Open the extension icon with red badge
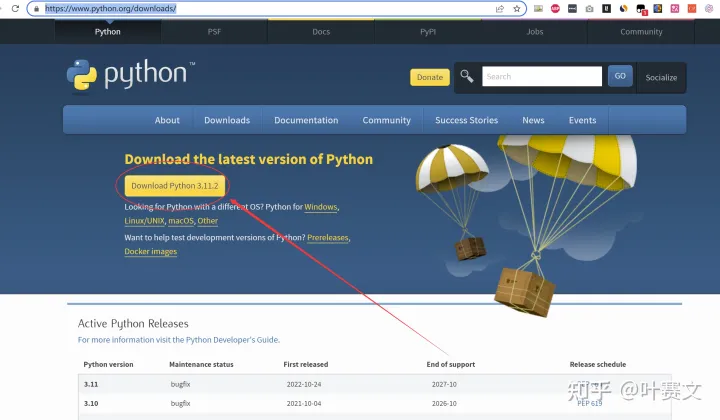 [x=641, y=9]
